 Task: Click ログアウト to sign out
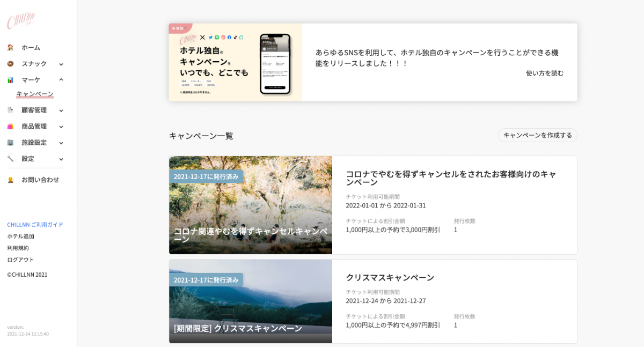[20, 260]
